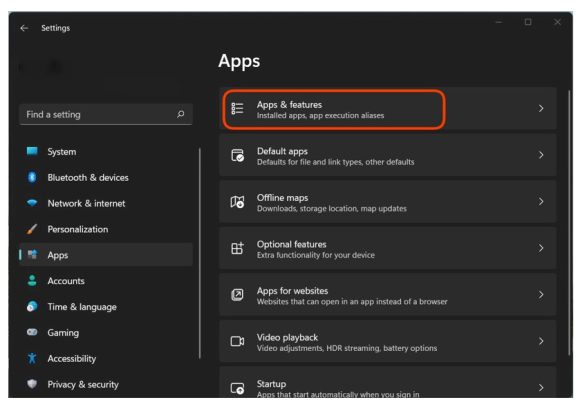Open Offline maps title
587x400 pixels.
[x=282, y=198]
